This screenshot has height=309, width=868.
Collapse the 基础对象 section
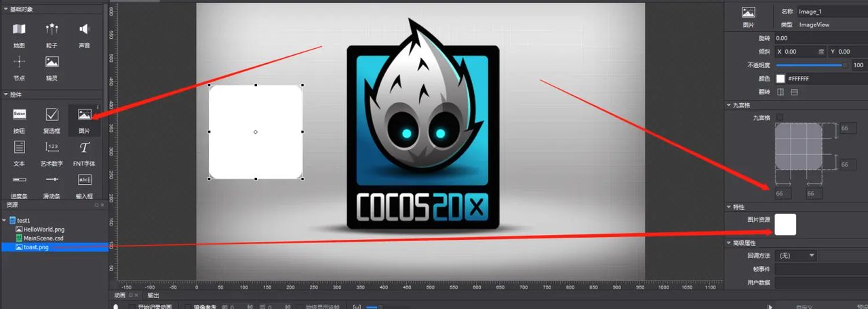point(5,9)
